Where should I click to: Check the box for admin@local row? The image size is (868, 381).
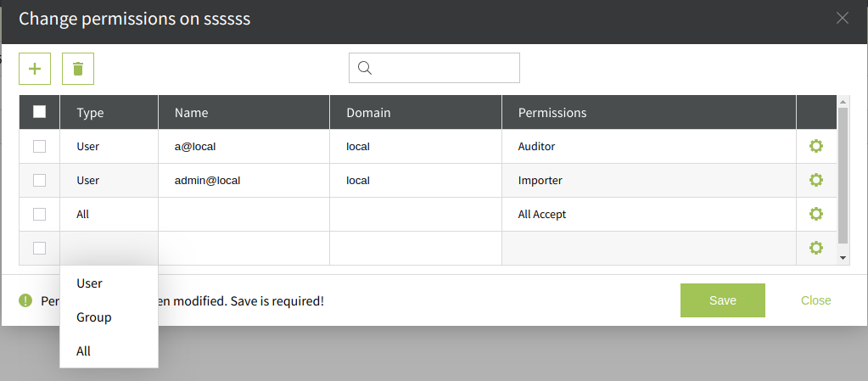coord(39,180)
